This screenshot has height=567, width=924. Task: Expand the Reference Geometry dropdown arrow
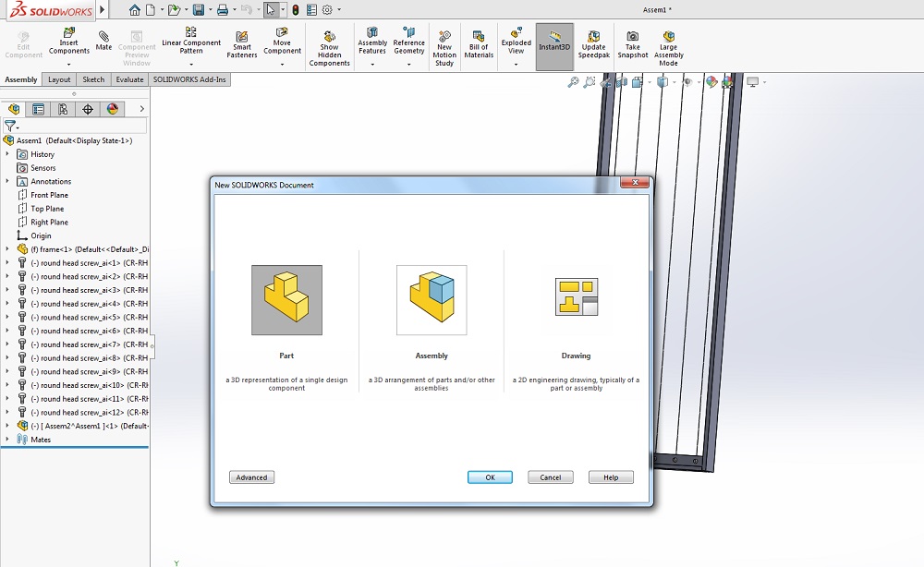click(x=409, y=64)
